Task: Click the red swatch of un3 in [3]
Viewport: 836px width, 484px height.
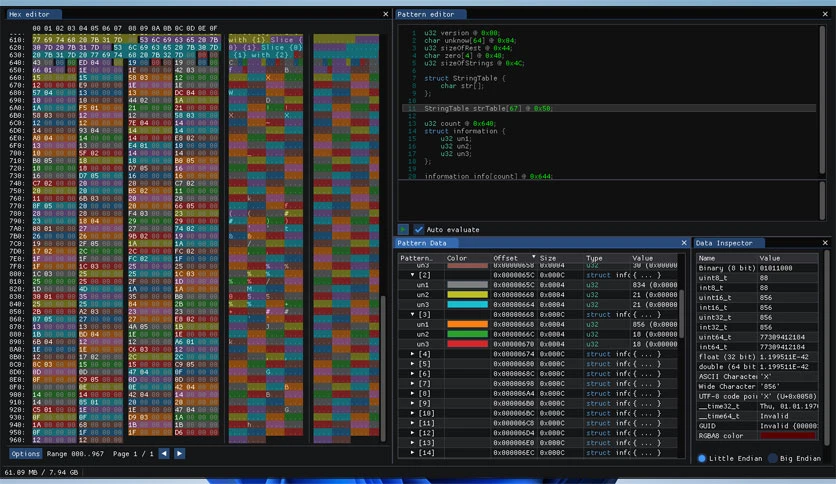Action: pos(467,344)
